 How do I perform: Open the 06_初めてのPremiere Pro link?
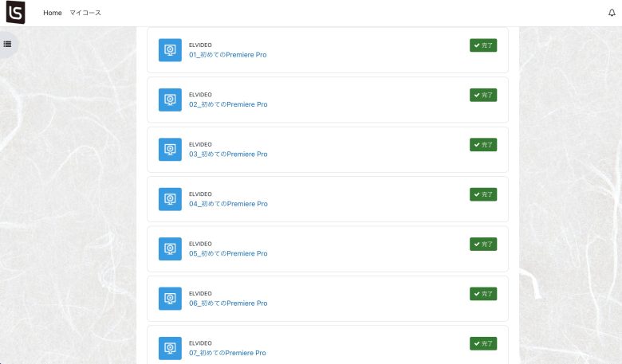click(228, 303)
